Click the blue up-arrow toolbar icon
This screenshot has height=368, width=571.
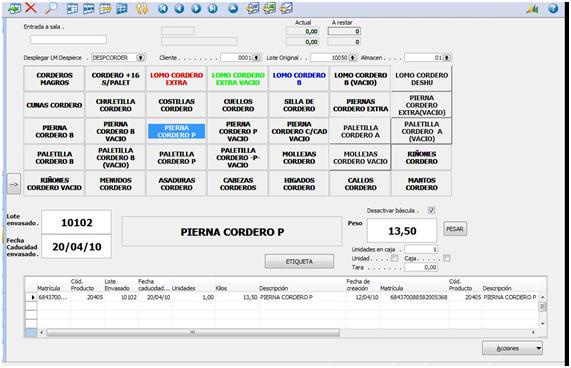233,8
